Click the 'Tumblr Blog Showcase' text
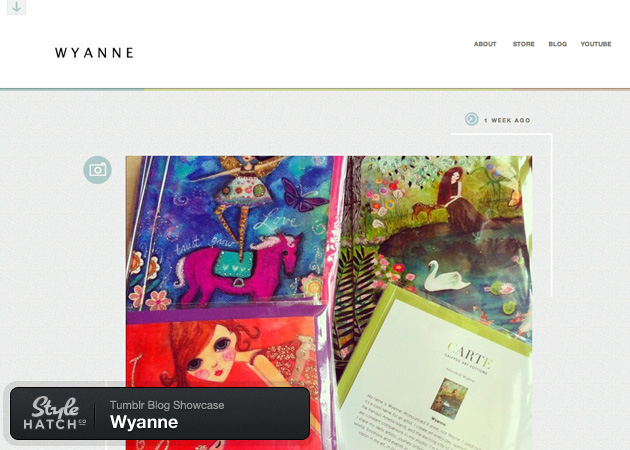630x450 pixels. coord(167,405)
